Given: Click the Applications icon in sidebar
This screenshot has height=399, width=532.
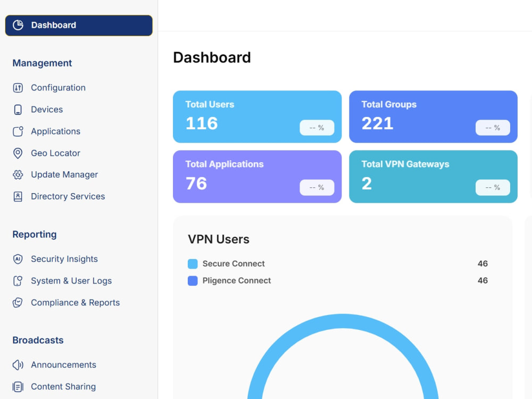Looking at the screenshot, I should [x=18, y=131].
